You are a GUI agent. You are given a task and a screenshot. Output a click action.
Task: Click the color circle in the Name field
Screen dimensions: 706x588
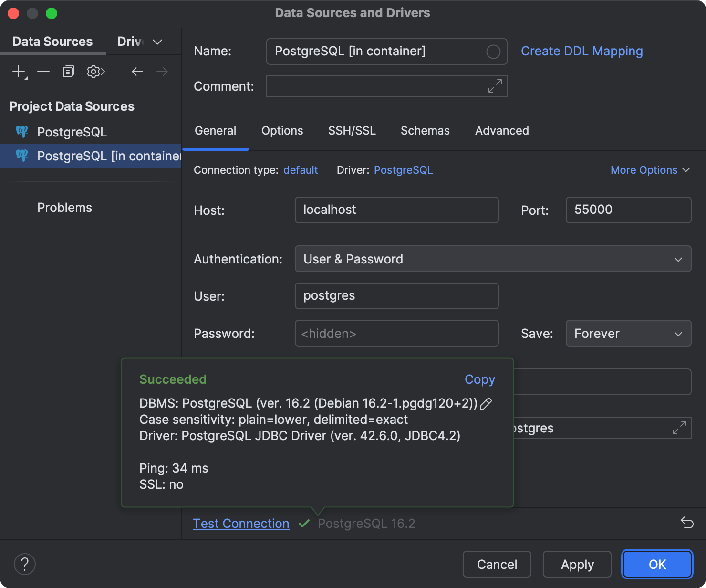[x=493, y=52]
